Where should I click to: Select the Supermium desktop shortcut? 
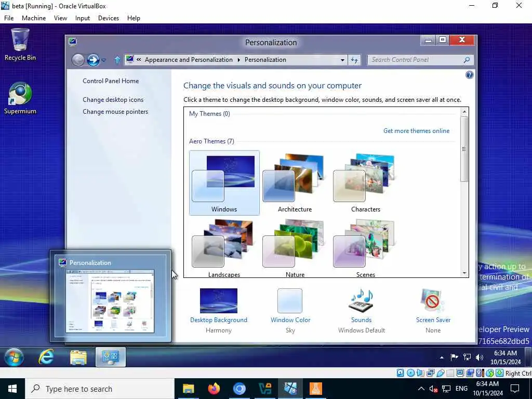click(x=20, y=98)
